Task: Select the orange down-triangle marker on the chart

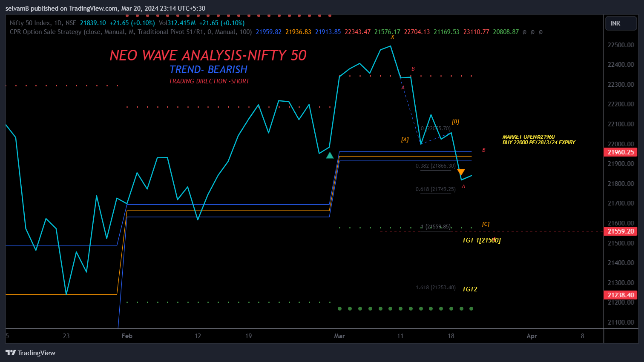Action: pos(461,172)
